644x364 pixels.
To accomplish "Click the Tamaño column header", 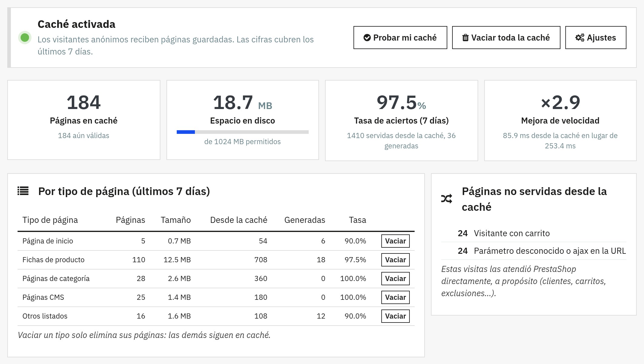I will point(176,220).
